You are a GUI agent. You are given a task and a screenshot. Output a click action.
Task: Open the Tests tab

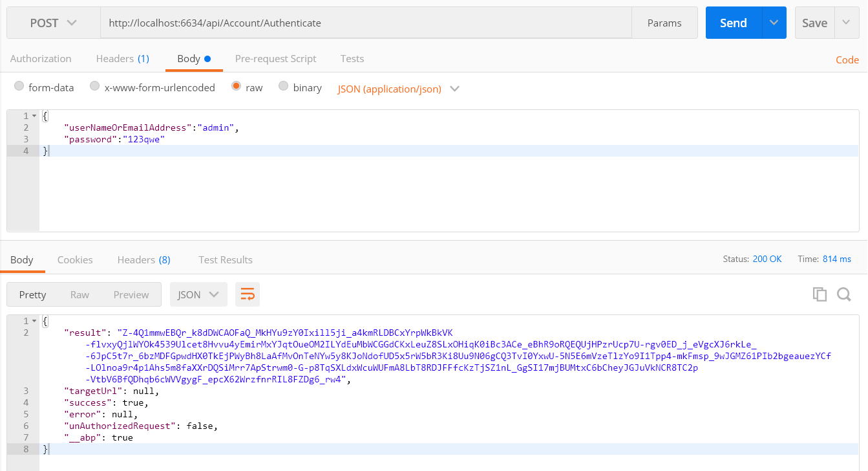coord(352,58)
